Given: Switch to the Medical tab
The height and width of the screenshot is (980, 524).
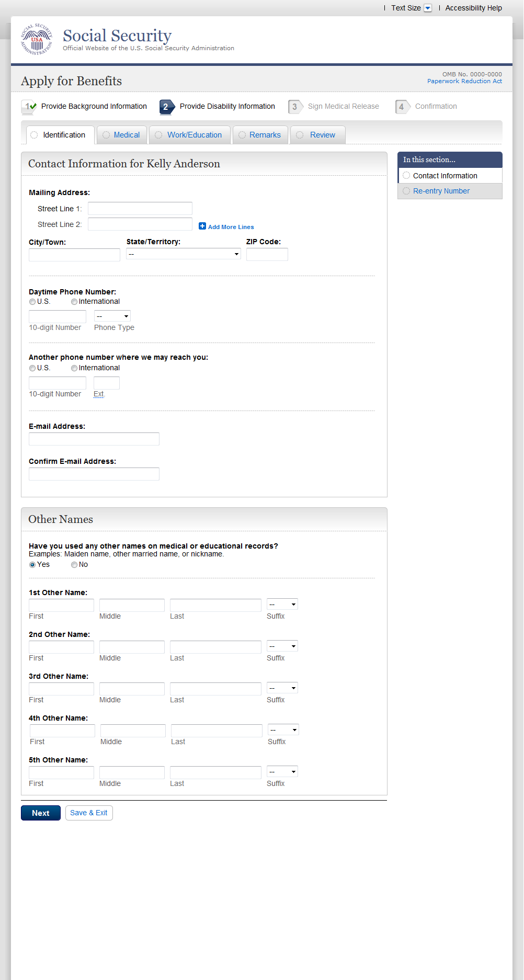Looking at the screenshot, I should click(127, 135).
